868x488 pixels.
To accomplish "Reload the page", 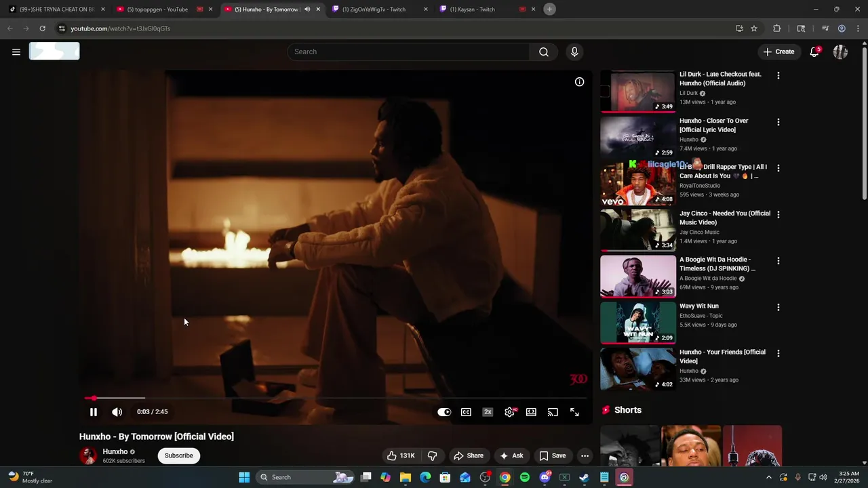I will tap(42, 28).
